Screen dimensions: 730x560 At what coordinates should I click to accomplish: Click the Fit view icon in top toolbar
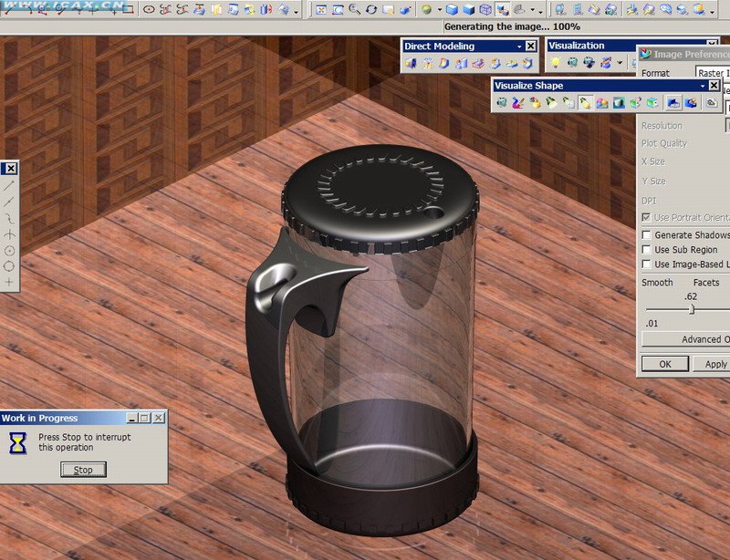pos(321,9)
